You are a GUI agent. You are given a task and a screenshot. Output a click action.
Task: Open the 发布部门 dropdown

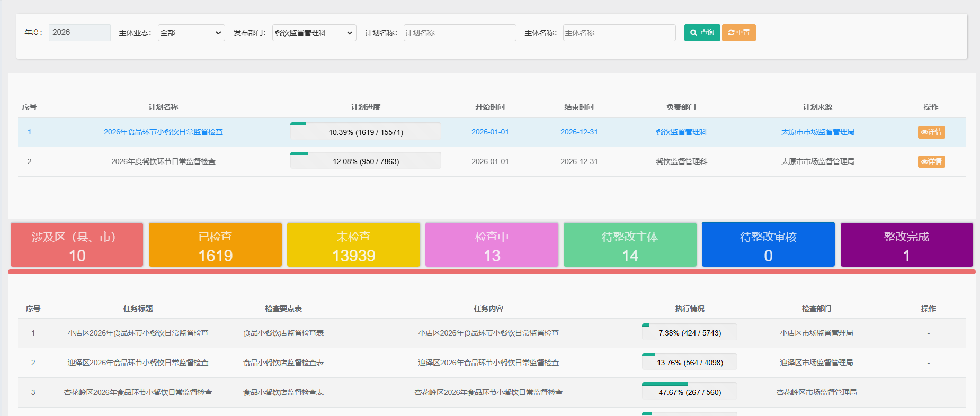pyautogui.click(x=314, y=33)
